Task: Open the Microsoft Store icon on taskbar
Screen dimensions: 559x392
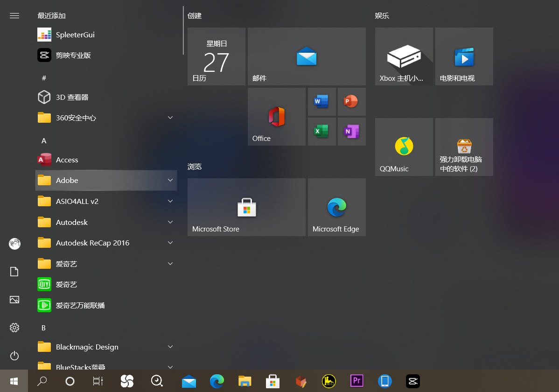Action: [x=273, y=381]
